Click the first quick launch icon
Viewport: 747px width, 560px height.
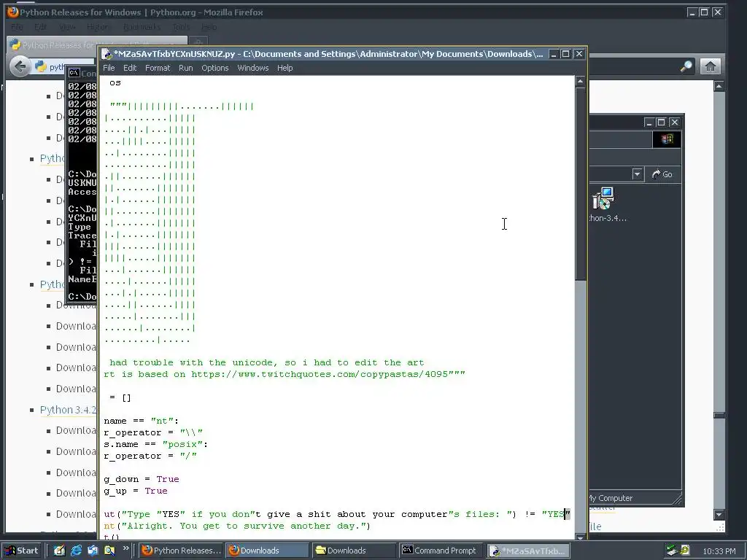[x=59, y=551]
